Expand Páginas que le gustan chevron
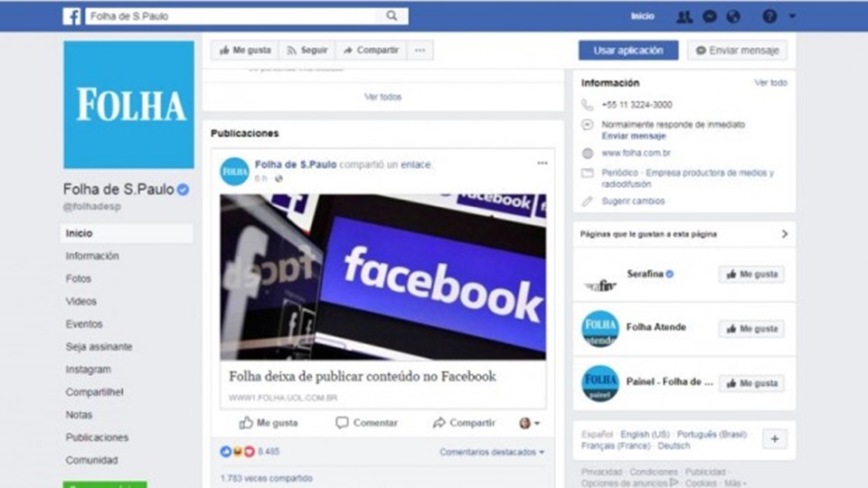Image resolution: width=868 pixels, height=488 pixels. point(785,234)
